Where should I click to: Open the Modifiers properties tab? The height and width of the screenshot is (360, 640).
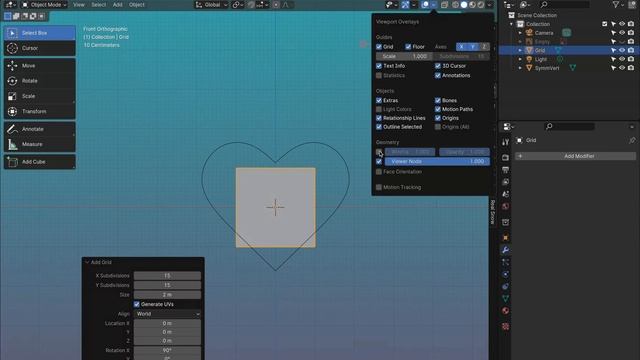(505, 250)
